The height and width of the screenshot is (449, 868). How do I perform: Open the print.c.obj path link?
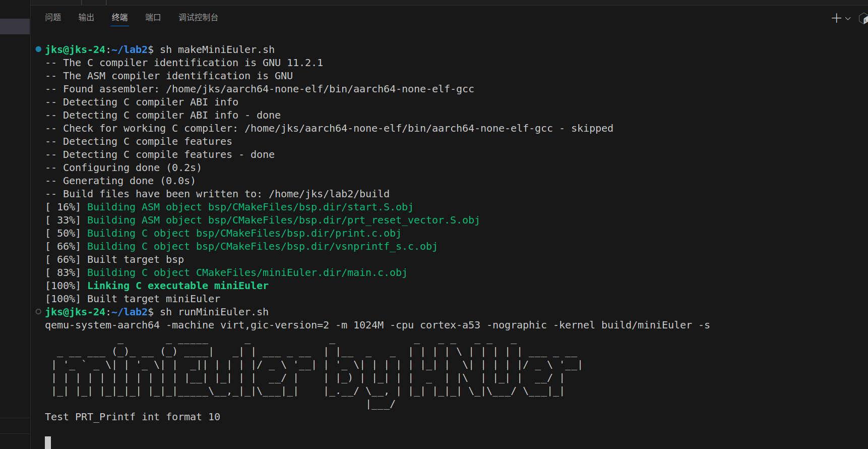point(298,233)
